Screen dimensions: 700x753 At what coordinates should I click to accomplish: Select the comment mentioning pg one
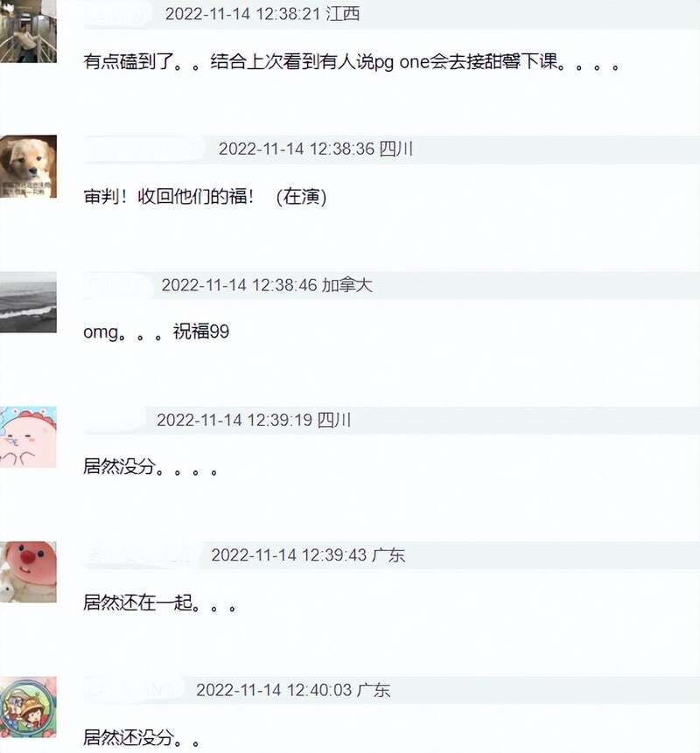352,62
